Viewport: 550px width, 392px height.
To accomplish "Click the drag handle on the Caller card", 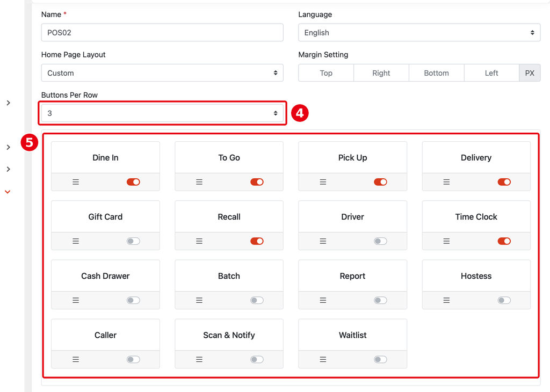I will click(x=76, y=359).
